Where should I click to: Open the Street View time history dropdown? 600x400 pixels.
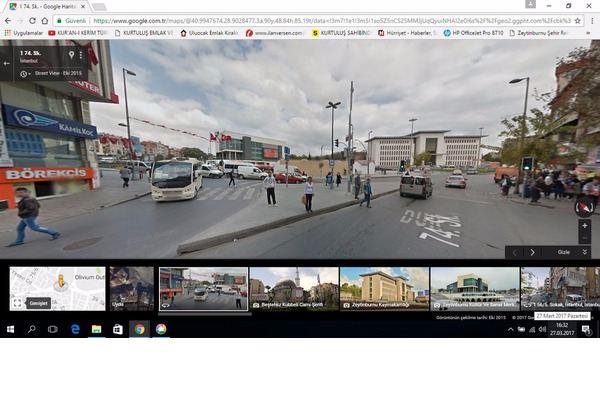(25, 74)
